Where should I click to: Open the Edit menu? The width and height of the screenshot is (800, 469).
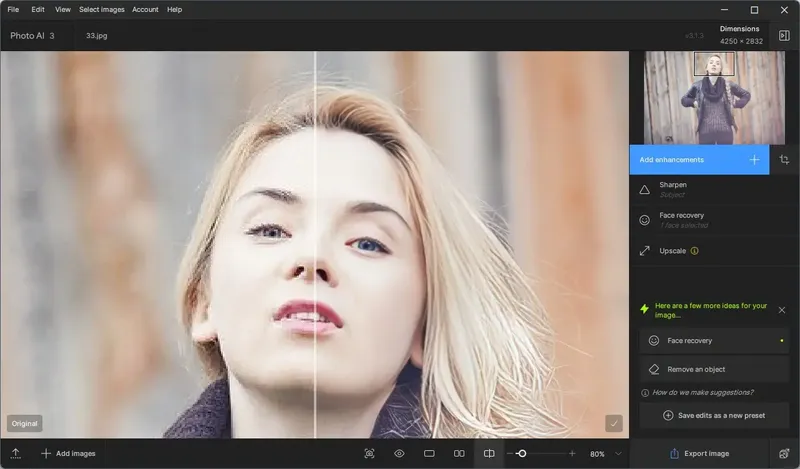click(38, 9)
